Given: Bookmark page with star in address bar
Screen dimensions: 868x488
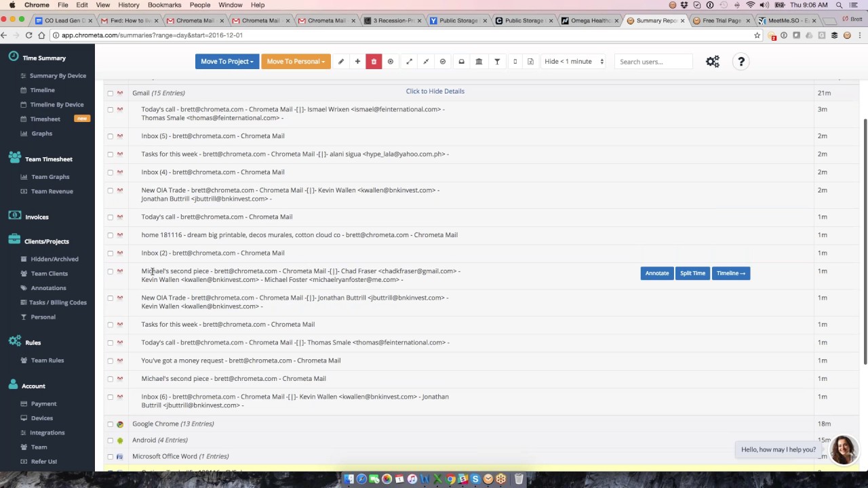Looking at the screenshot, I should tap(757, 35).
